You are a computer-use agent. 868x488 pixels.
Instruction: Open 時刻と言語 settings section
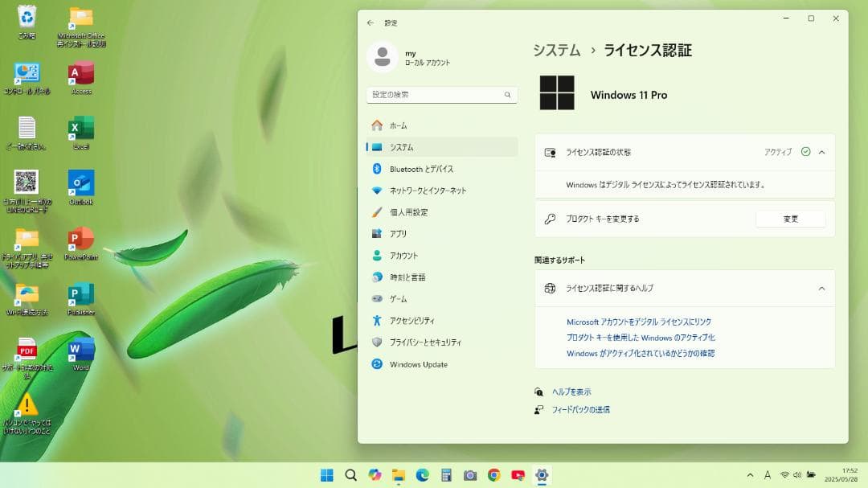(442, 277)
